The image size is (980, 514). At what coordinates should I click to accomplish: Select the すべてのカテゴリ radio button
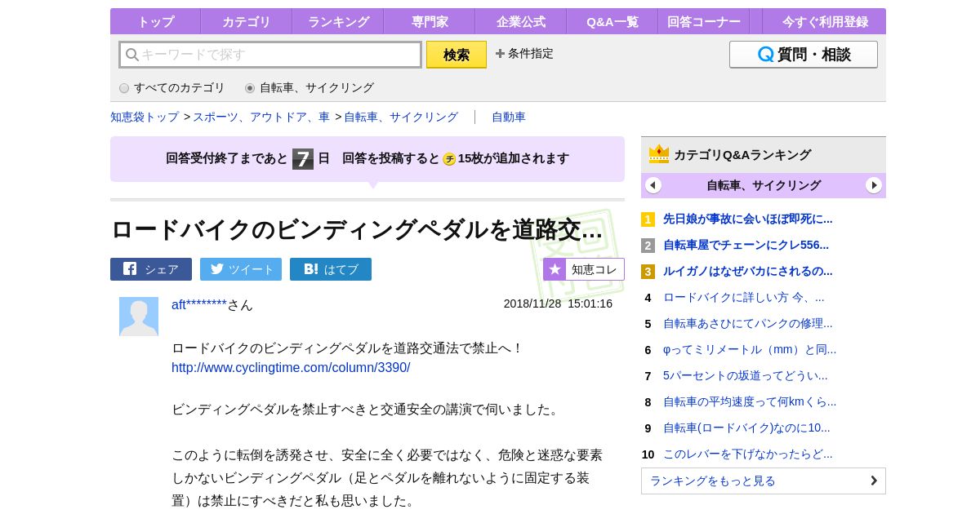click(x=124, y=88)
